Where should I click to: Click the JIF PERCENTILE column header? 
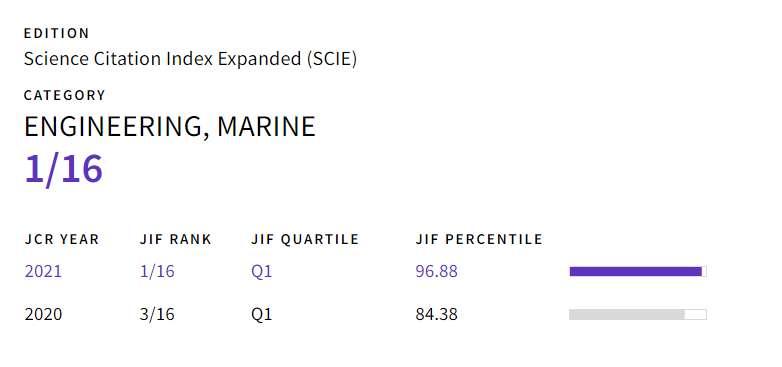point(479,239)
